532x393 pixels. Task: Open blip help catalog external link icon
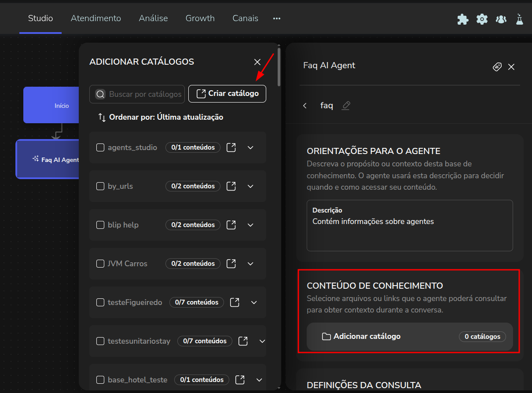231,225
